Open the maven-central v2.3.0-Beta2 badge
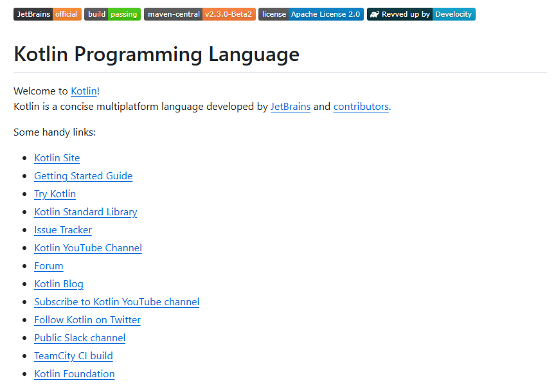This screenshot has width=556, height=392. (x=200, y=14)
